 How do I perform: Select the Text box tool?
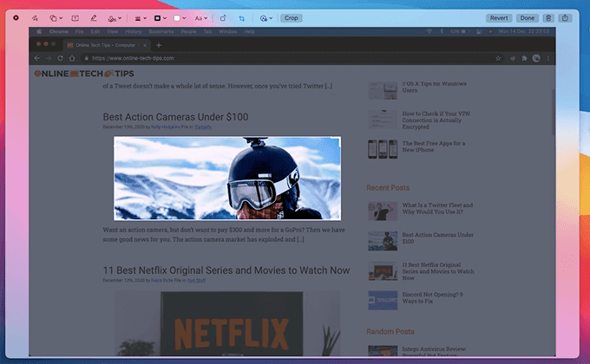click(x=75, y=17)
